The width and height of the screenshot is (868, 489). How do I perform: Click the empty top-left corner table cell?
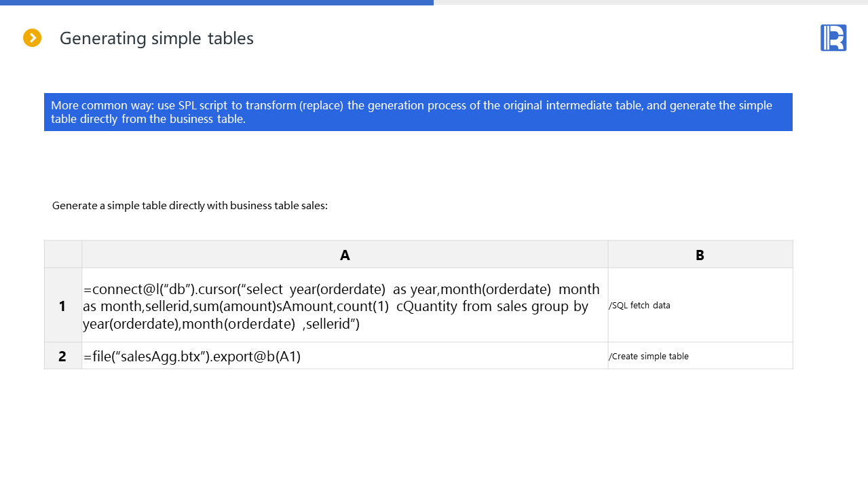62,255
